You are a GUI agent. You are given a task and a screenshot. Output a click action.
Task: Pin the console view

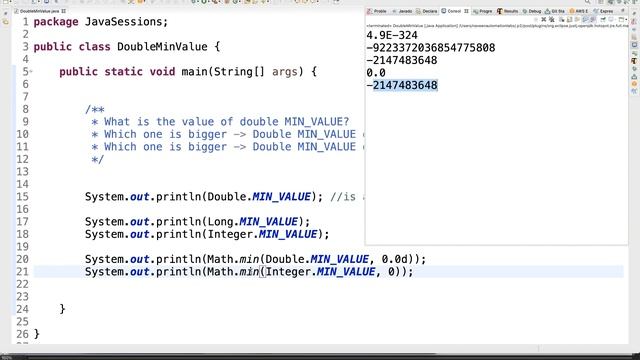(603, 20)
